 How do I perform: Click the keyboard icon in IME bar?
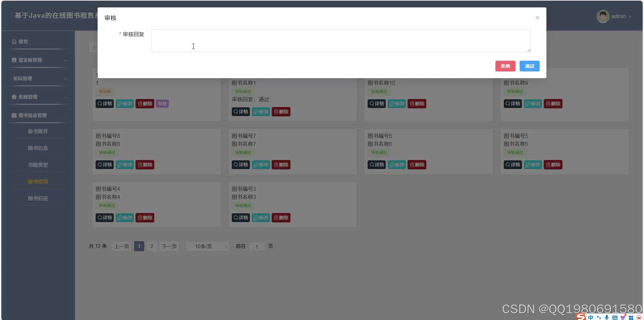[x=615, y=317]
